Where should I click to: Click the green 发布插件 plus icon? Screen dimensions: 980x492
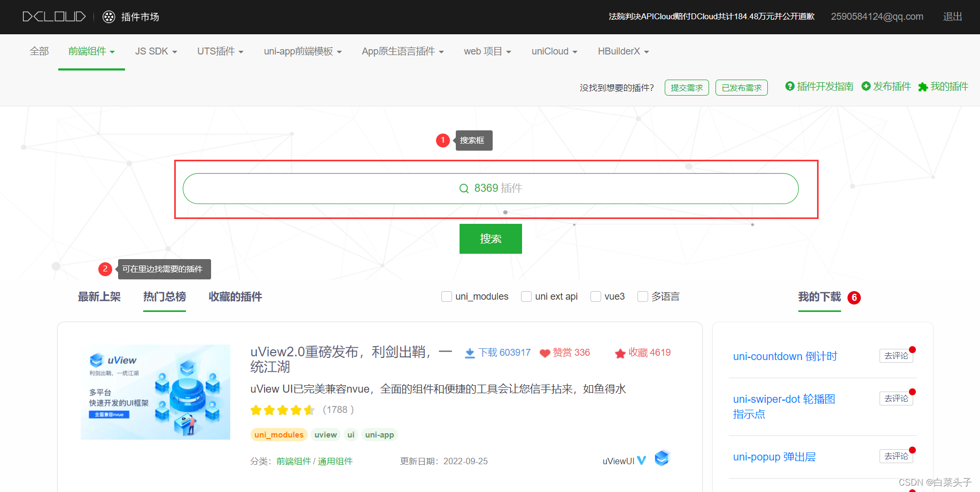click(x=866, y=86)
